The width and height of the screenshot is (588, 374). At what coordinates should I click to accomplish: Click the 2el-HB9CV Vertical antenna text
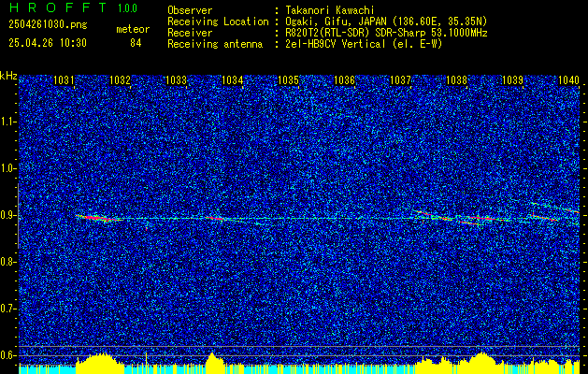[x=365, y=44]
